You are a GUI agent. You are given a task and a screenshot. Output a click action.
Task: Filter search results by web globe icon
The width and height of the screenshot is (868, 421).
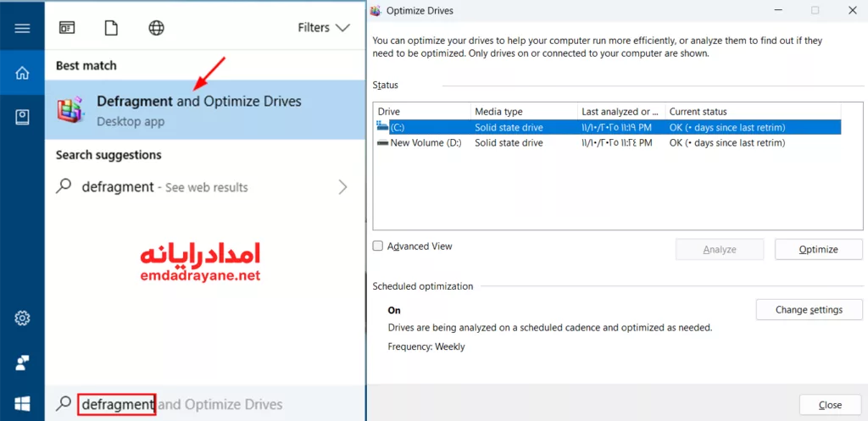(x=156, y=28)
